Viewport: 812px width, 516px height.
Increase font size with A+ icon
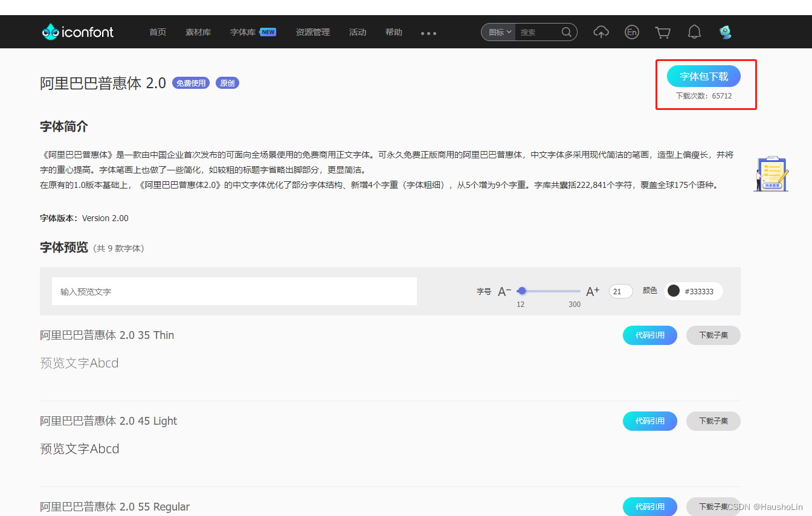click(593, 291)
